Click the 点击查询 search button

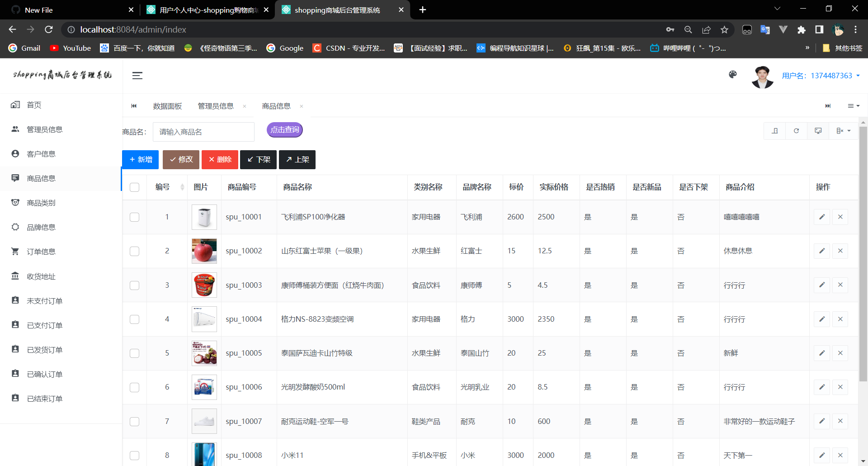285,130
